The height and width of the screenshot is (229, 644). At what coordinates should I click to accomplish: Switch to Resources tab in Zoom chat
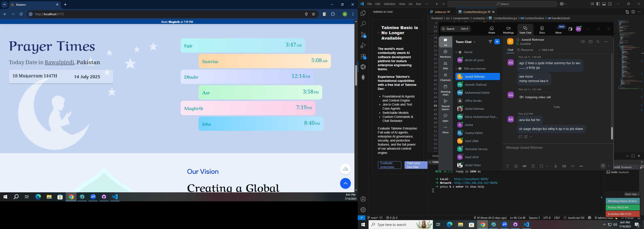(x=525, y=50)
